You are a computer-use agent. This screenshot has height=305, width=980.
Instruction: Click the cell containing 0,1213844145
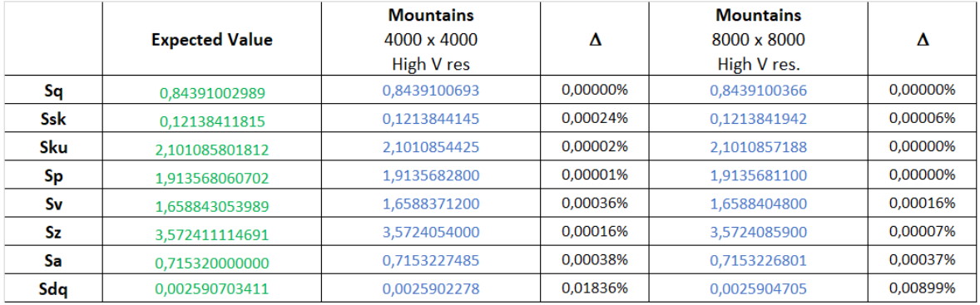coord(431,119)
